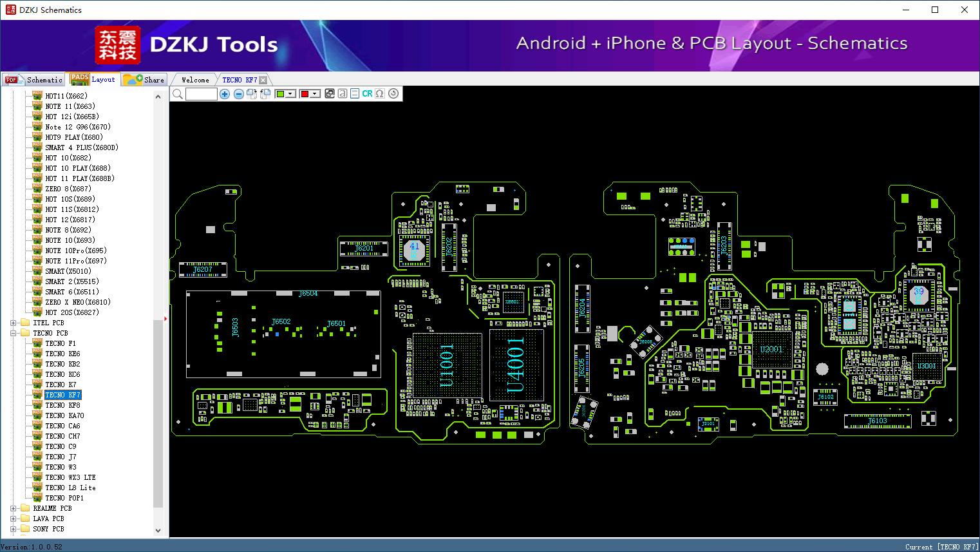980x552 pixels.
Task: Toggle the text label 'a' icon
Action: point(343,93)
